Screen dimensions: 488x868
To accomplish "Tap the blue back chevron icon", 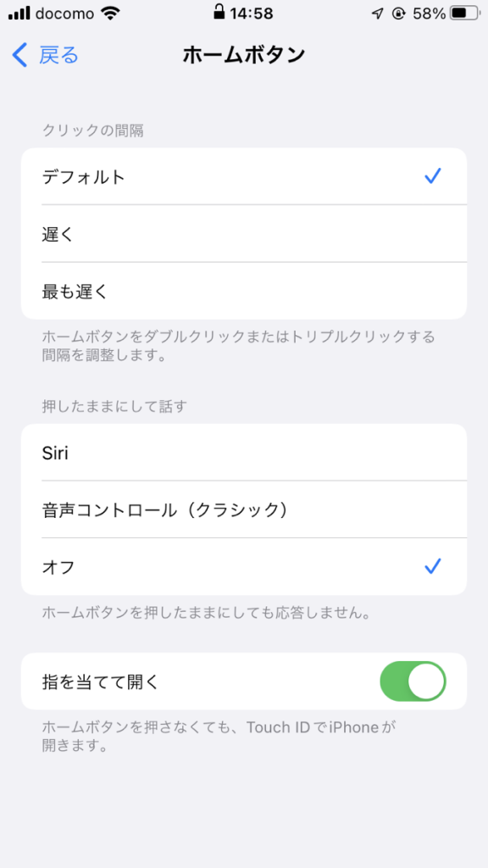I will [19, 55].
